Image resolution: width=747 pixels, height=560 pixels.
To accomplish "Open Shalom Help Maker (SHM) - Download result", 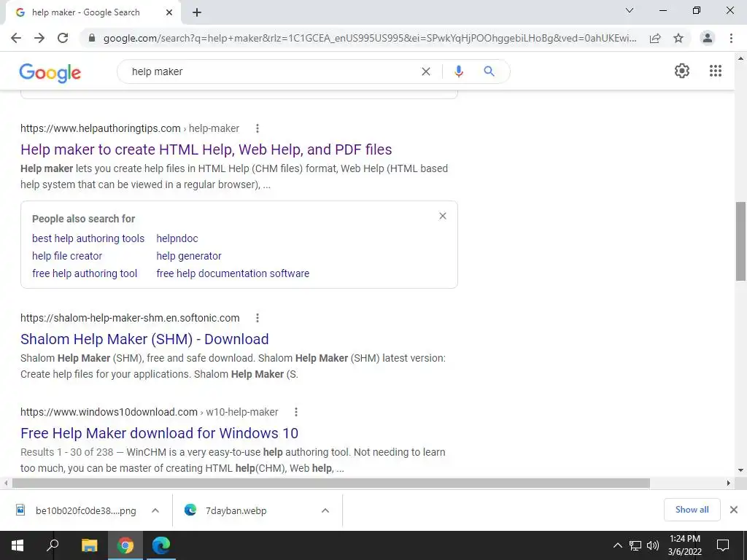I will click(x=144, y=339).
